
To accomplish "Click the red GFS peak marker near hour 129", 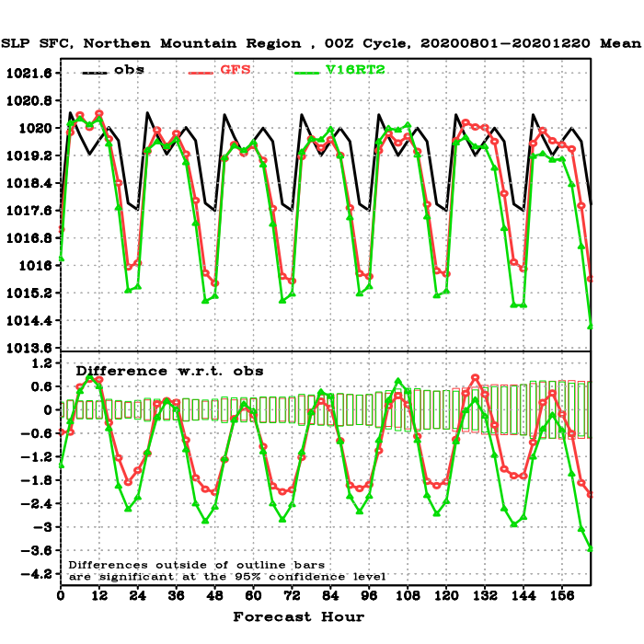I will pyautogui.click(x=476, y=377).
